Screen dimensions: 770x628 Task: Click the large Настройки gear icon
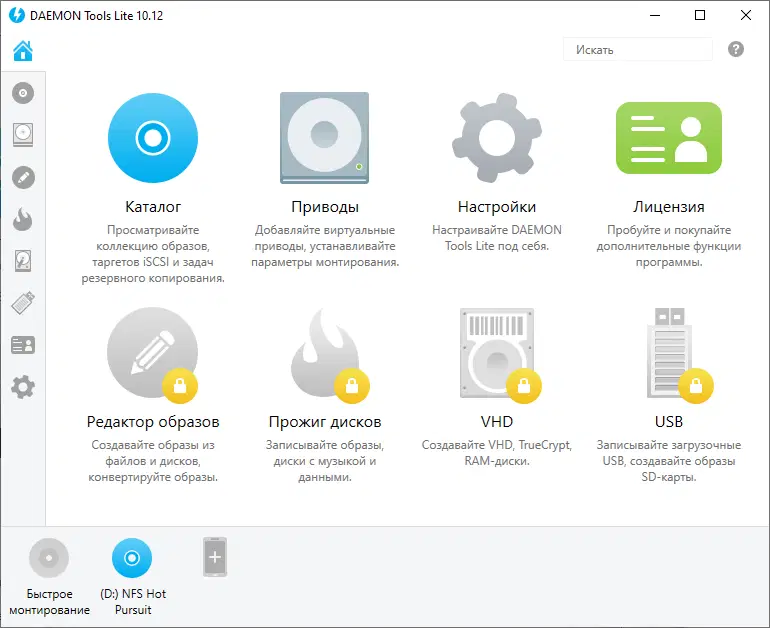coord(496,138)
